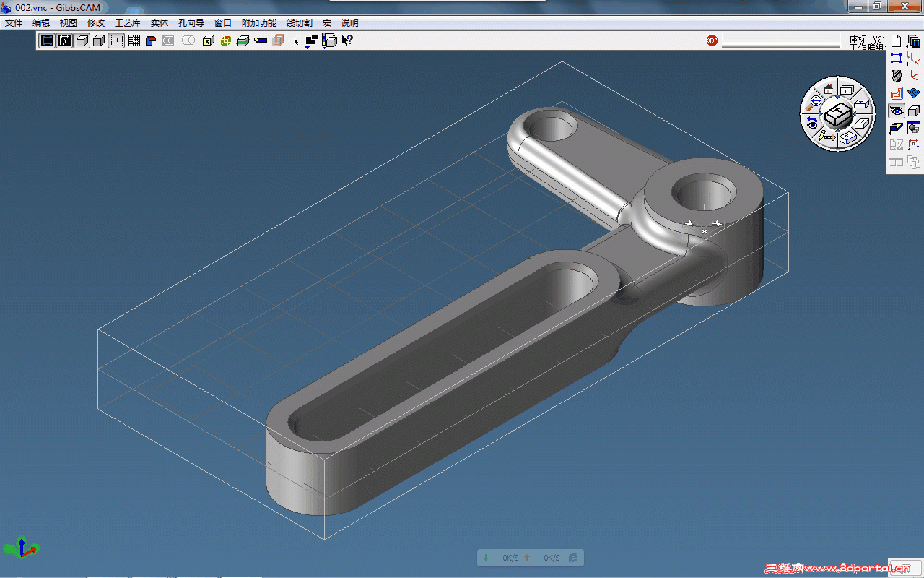Open the 说明 menu
The image size is (924, 578).
tap(350, 23)
